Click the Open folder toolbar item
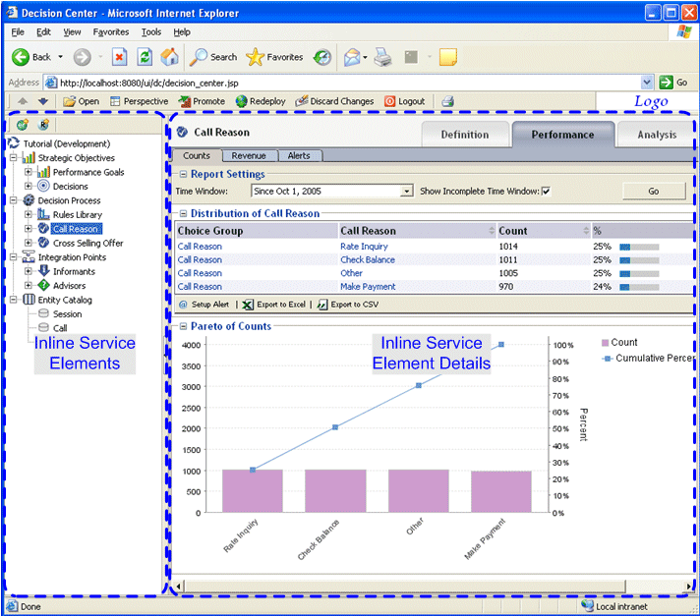 click(x=82, y=101)
